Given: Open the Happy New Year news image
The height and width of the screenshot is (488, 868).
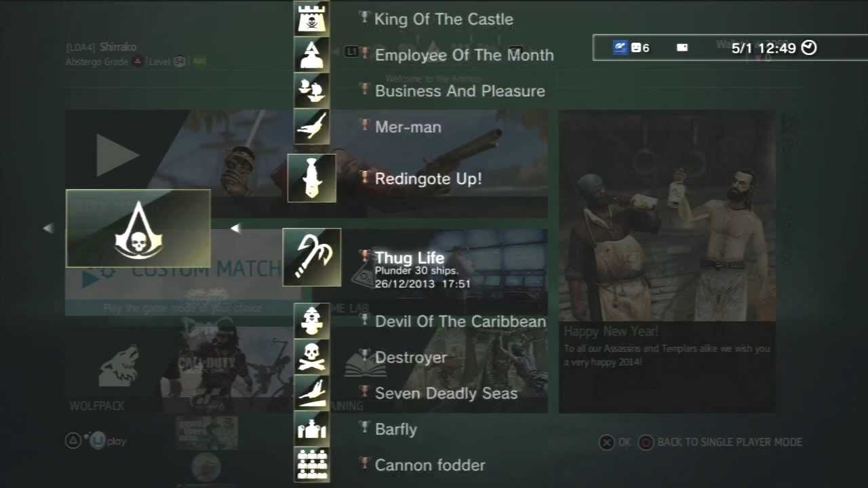Looking at the screenshot, I should pyautogui.click(x=667, y=216).
